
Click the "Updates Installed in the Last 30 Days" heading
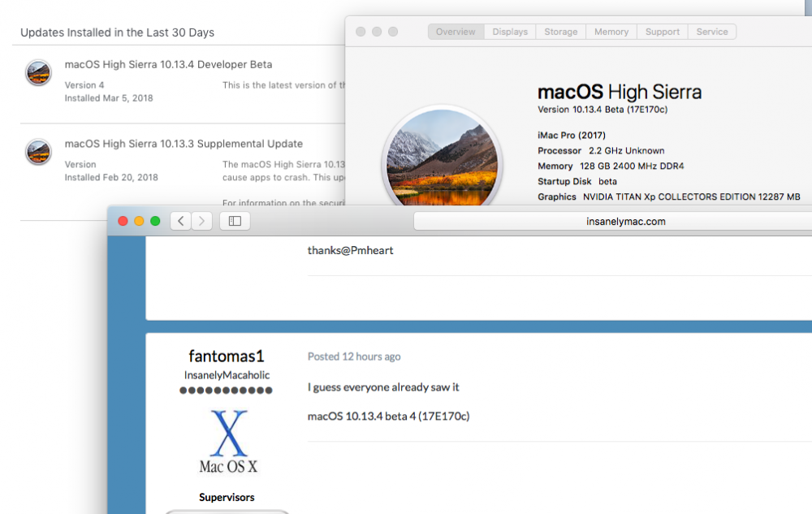117,32
